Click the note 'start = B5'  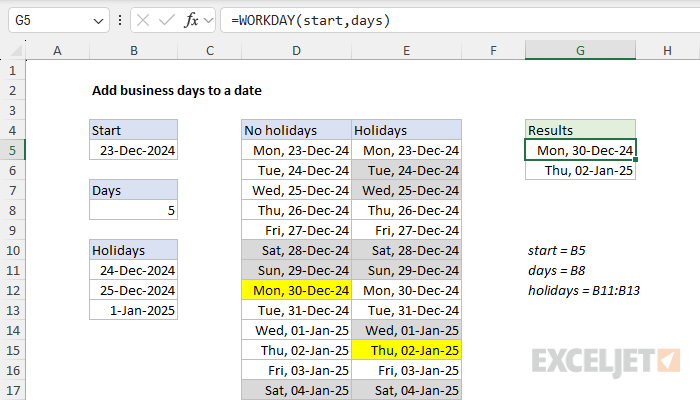pyautogui.click(x=557, y=250)
